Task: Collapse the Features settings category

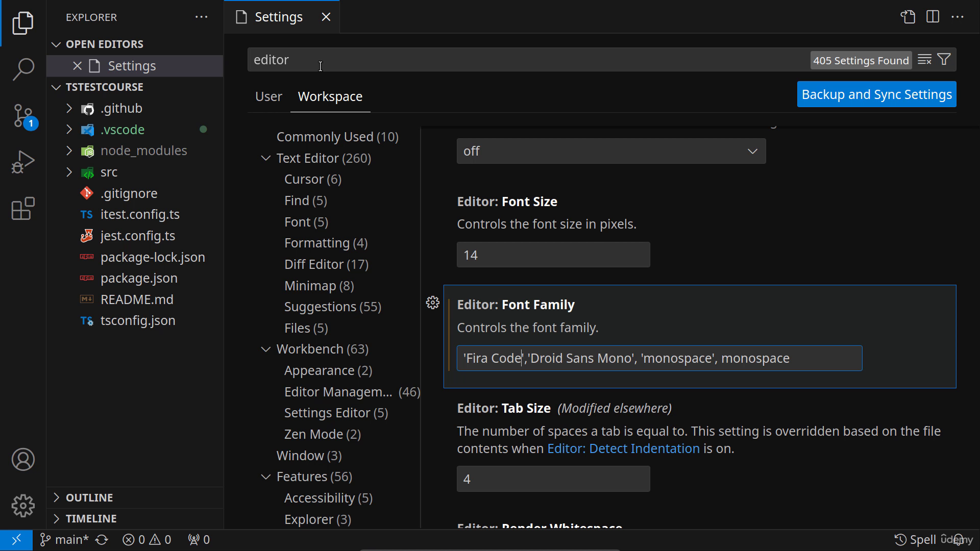Action: (x=266, y=477)
